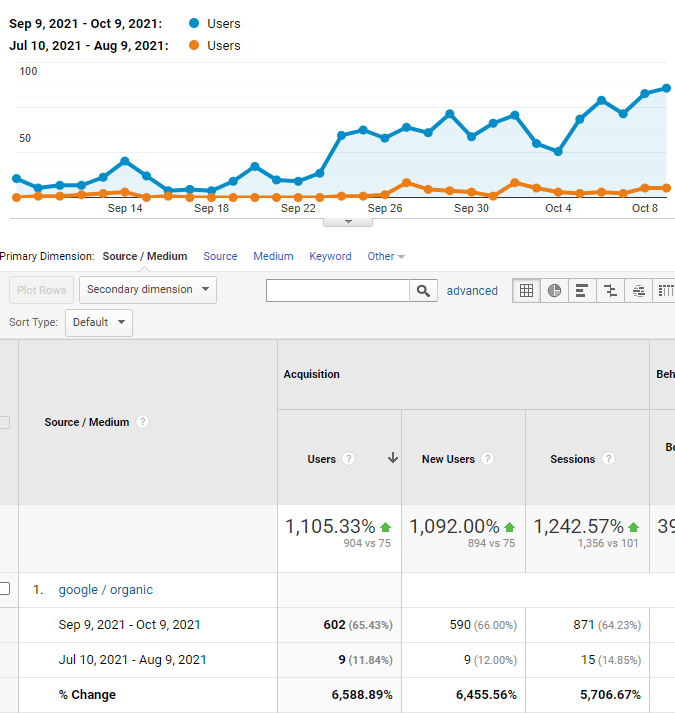Click the 6,588.89% change value

362,695
